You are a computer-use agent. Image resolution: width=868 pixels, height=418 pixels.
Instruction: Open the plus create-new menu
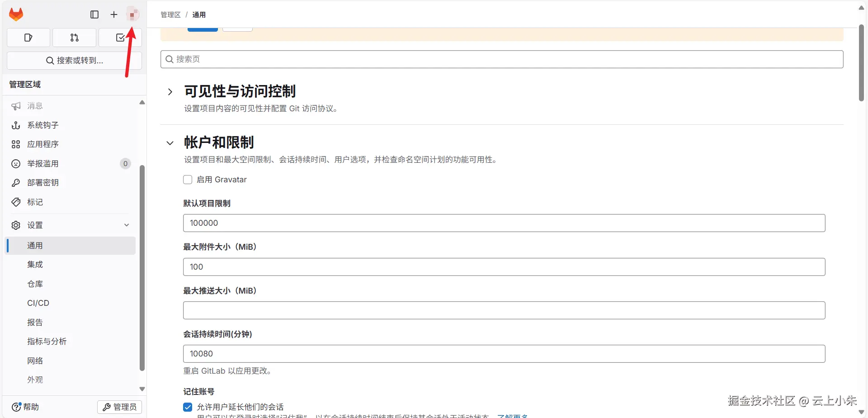coord(114,14)
